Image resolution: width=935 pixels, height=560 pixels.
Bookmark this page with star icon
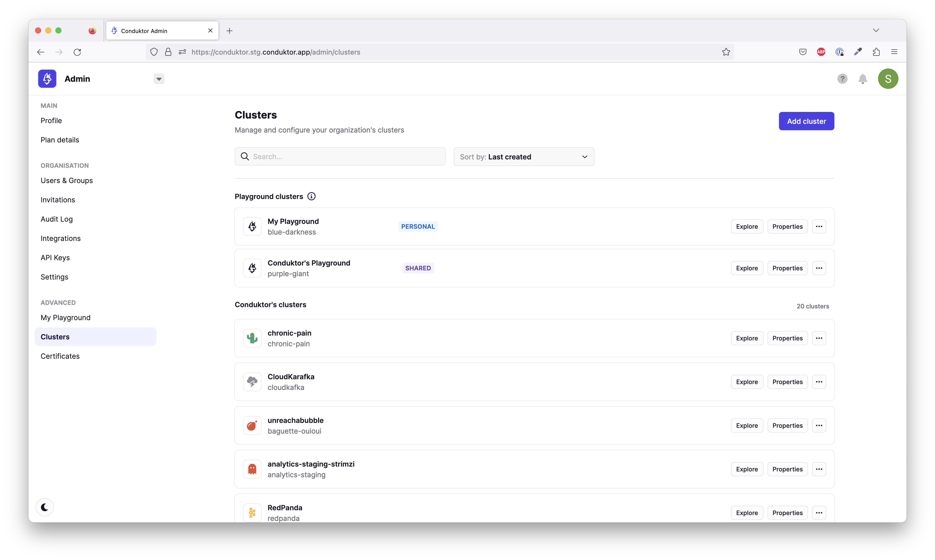pos(726,52)
